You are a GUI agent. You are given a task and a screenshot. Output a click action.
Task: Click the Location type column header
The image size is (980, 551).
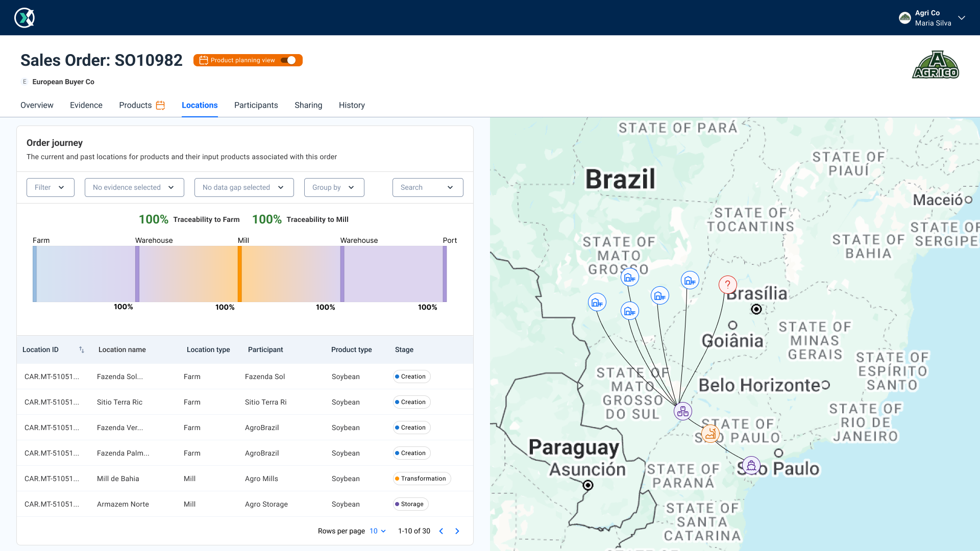click(208, 349)
